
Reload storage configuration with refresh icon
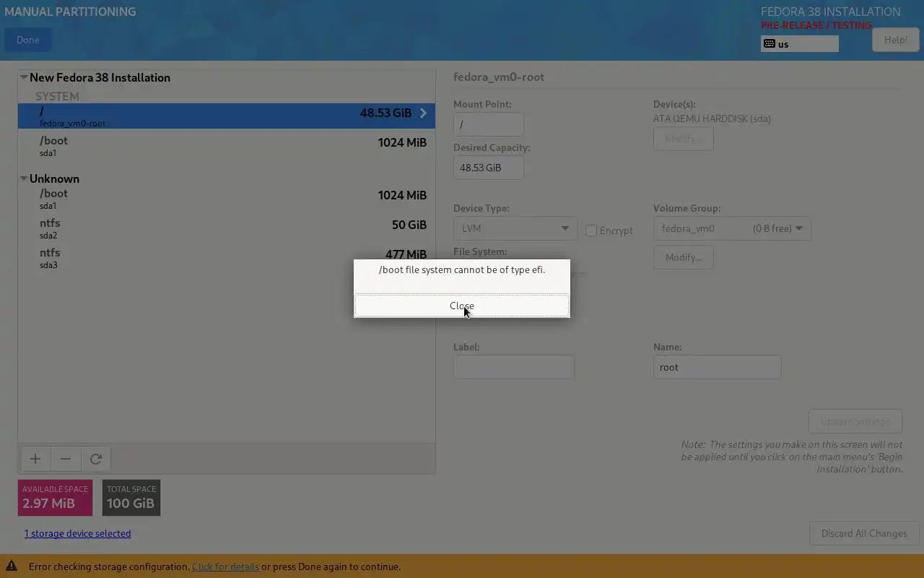pos(96,459)
